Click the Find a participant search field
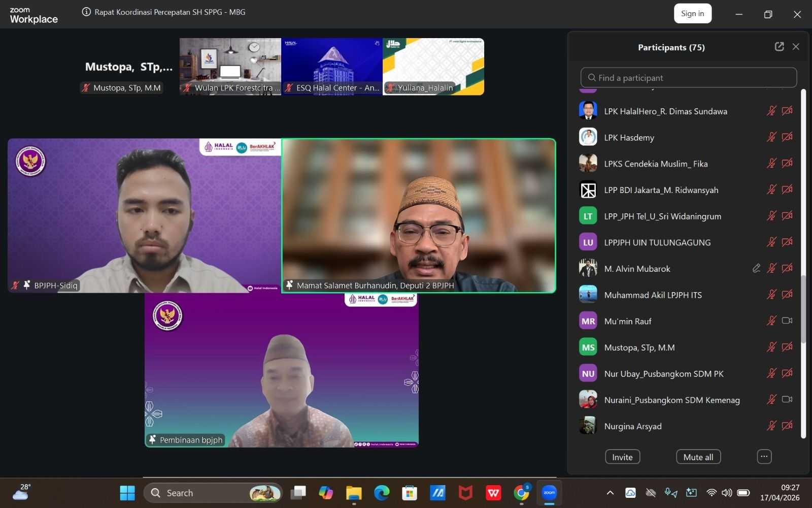The image size is (812, 508). (688, 77)
